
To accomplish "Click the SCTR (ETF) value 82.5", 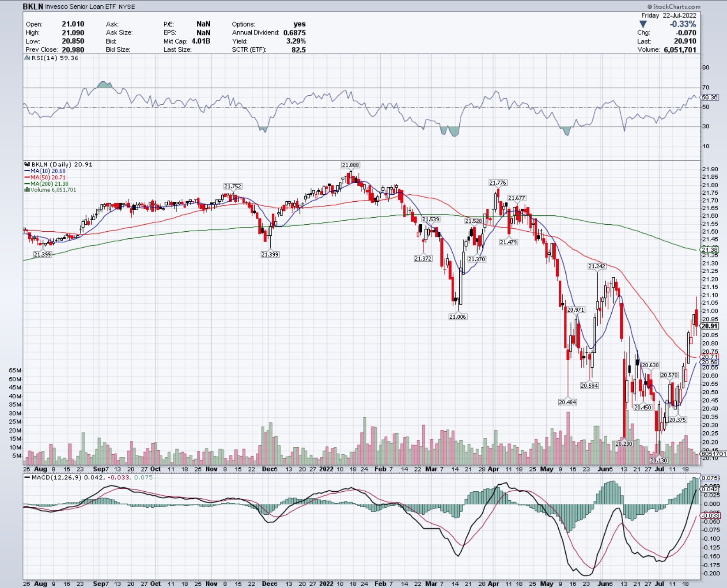I will click(x=299, y=49).
